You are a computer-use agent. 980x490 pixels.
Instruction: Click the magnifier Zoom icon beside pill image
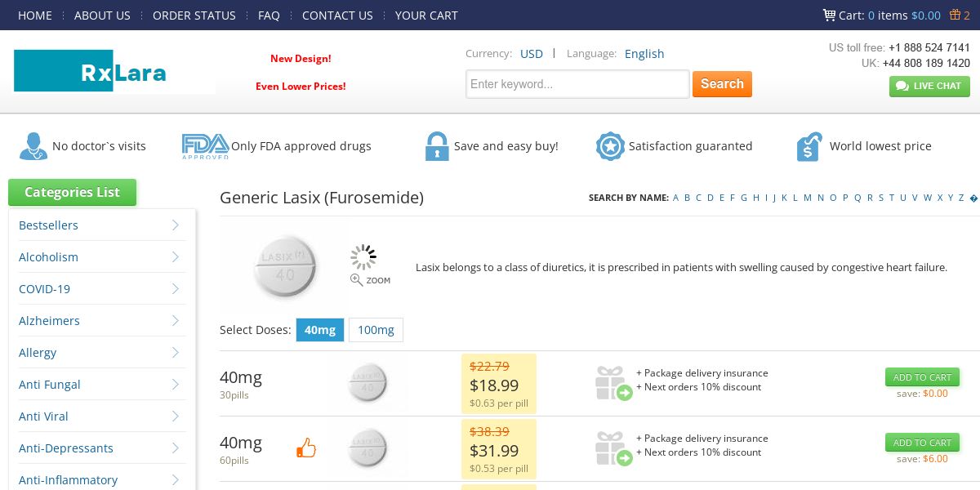pyautogui.click(x=357, y=280)
